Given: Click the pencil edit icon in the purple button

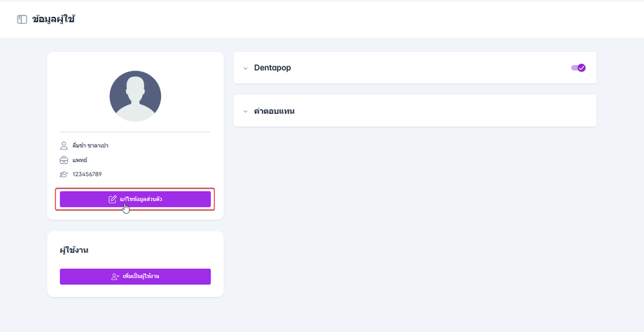Looking at the screenshot, I should tap(113, 199).
